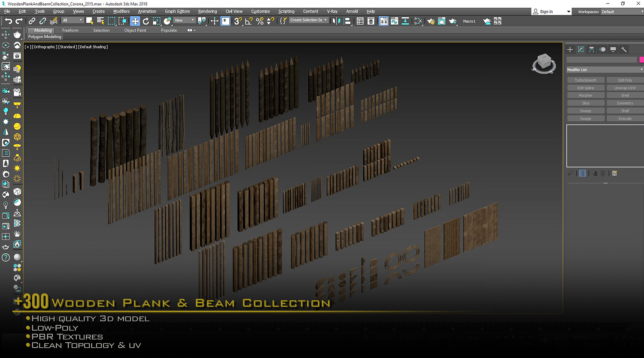Toggle Angle Snap

(x=249, y=21)
